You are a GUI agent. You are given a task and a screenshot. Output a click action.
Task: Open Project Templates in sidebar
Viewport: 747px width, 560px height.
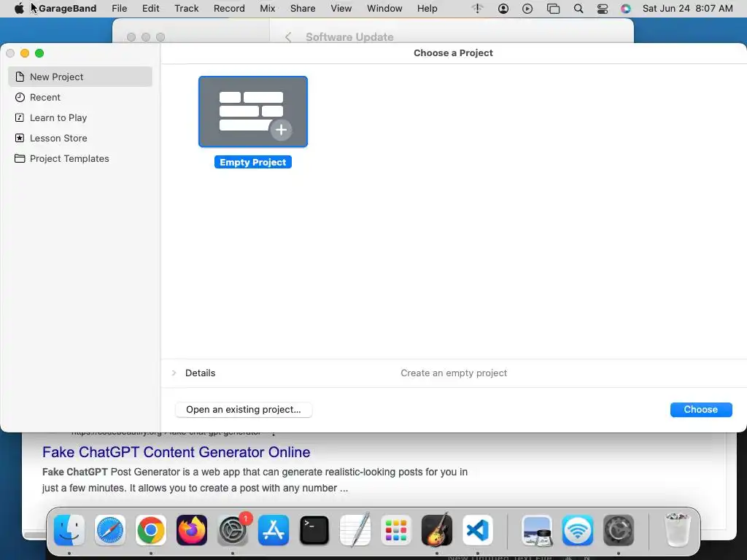(80, 158)
